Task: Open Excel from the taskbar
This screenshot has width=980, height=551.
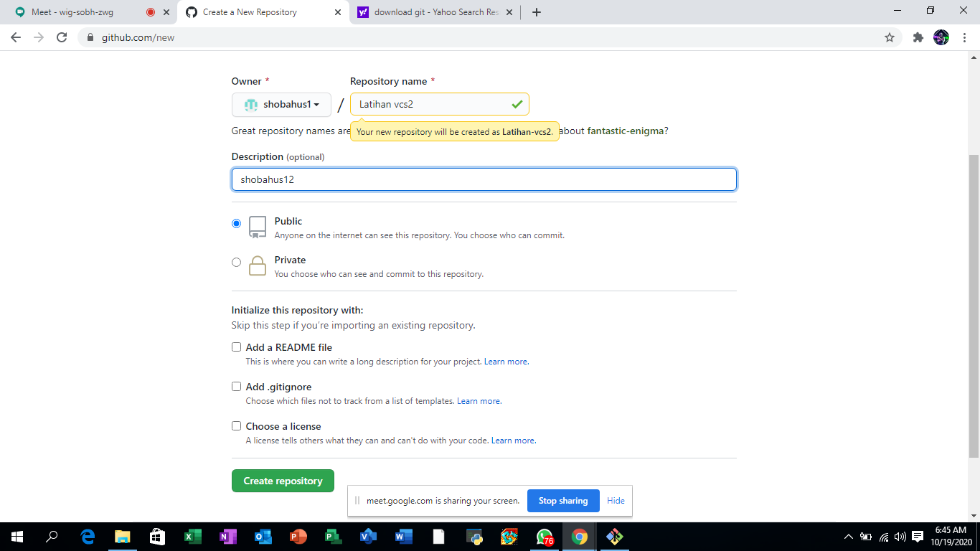Action: pyautogui.click(x=193, y=537)
